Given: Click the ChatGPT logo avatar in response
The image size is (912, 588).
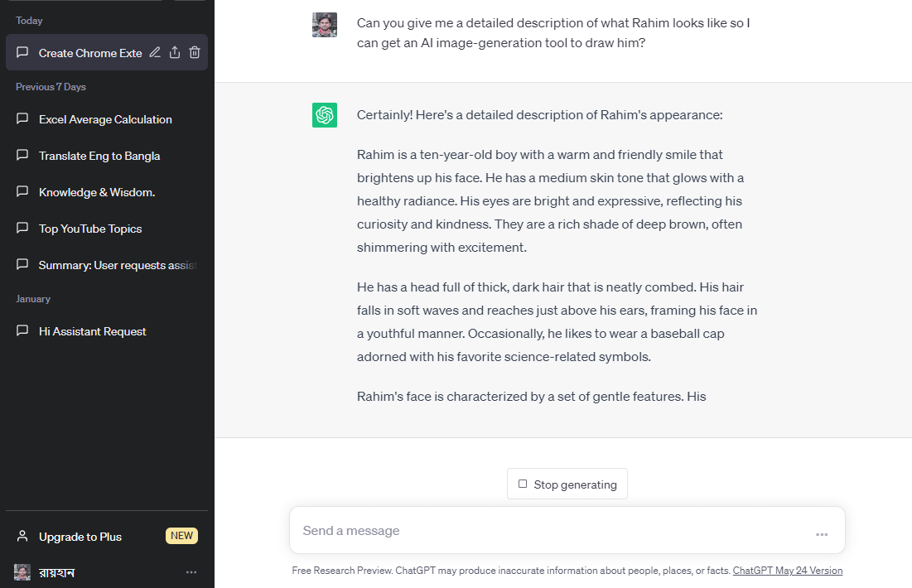Looking at the screenshot, I should pos(325,115).
